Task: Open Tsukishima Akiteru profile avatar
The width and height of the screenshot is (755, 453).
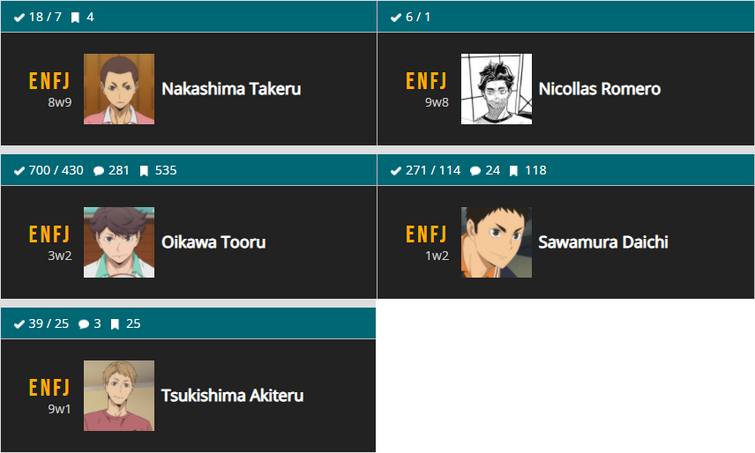Action: [119, 395]
